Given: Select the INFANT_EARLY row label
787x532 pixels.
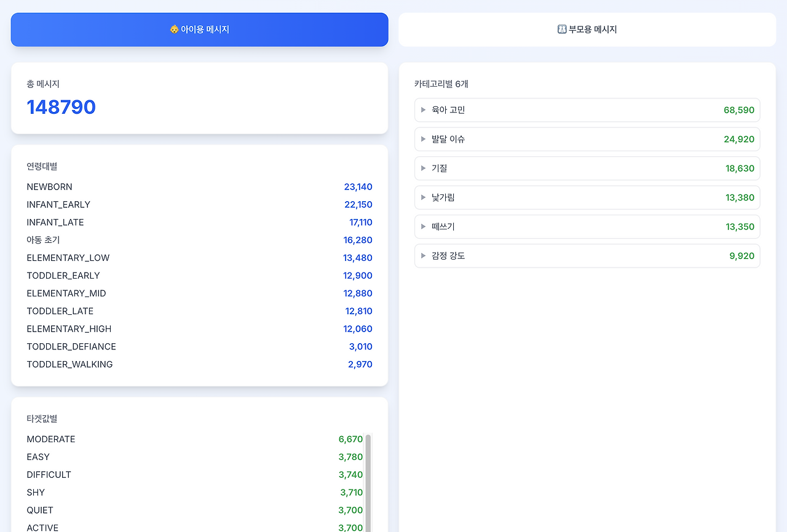Looking at the screenshot, I should [x=58, y=205].
